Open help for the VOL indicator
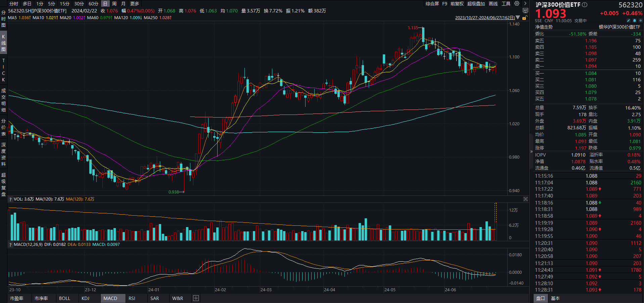The width and height of the screenshot is (644, 303). [10, 199]
